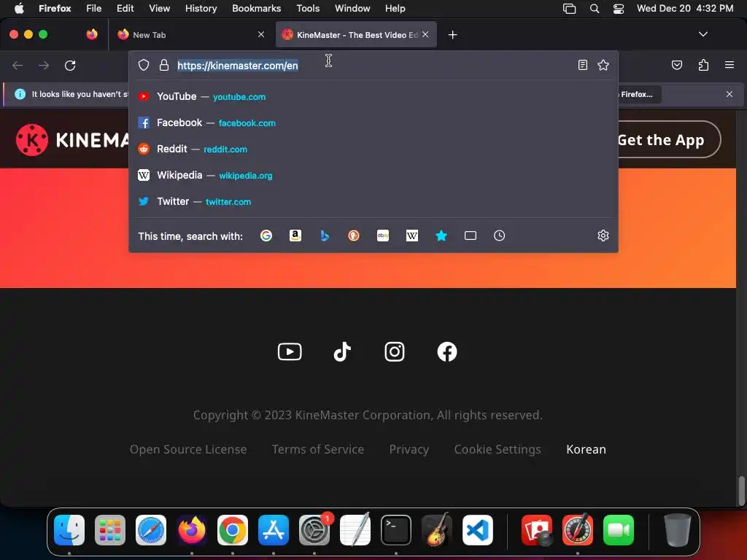Dismiss the notification bar
The image size is (747, 560).
point(729,94)
